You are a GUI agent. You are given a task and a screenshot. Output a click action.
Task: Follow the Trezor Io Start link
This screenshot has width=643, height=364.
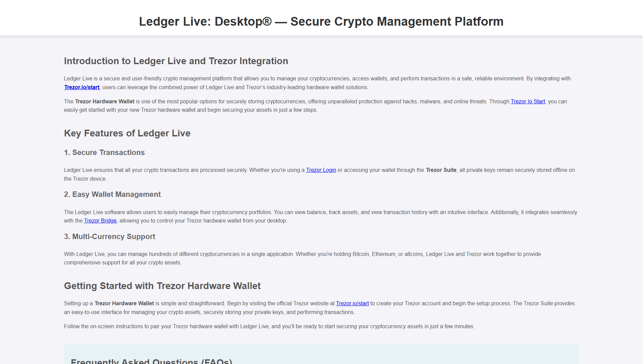tap(528, 101)
